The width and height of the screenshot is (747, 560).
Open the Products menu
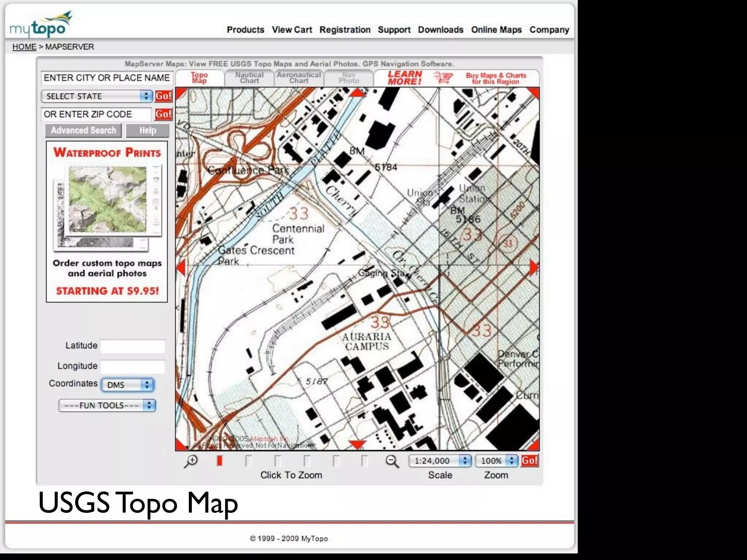point(245,30)
